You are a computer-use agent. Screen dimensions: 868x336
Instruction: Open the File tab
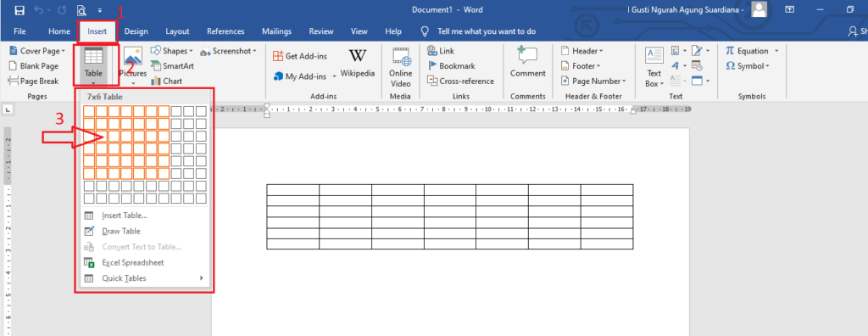(x=19, y=31)
